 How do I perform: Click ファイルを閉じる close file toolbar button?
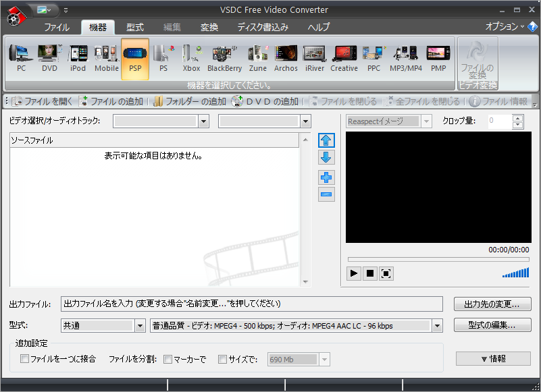point(342,101)
